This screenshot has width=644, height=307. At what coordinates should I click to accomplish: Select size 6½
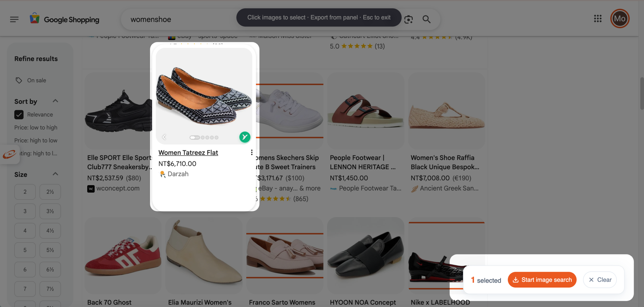coord(50,269)
